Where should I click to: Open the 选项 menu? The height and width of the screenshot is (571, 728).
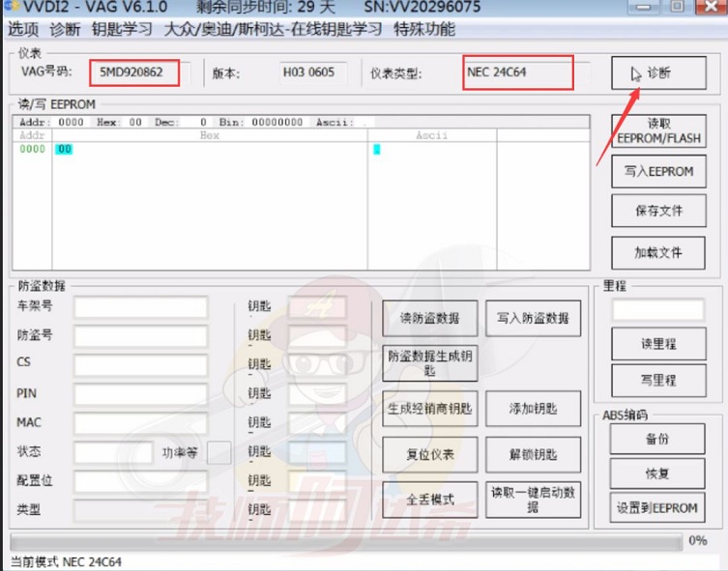click(x=23, y=29)
